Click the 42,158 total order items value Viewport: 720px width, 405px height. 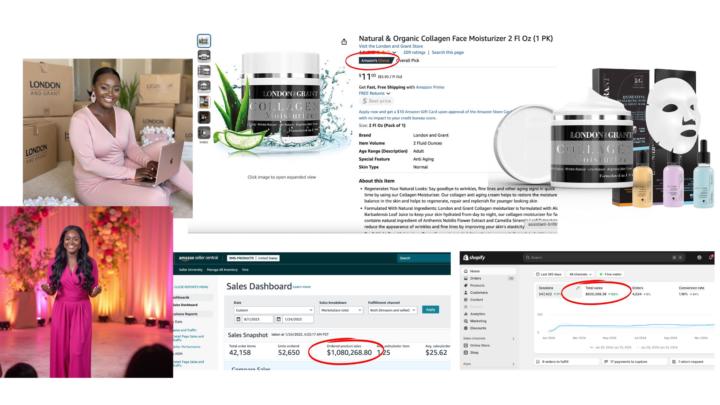click(240, 353)
